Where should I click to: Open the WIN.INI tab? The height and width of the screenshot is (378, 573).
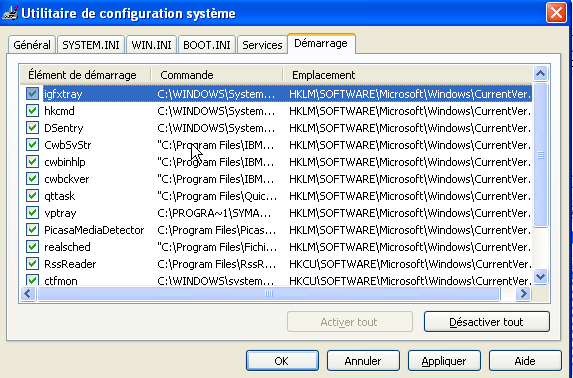tap(151, 45)
